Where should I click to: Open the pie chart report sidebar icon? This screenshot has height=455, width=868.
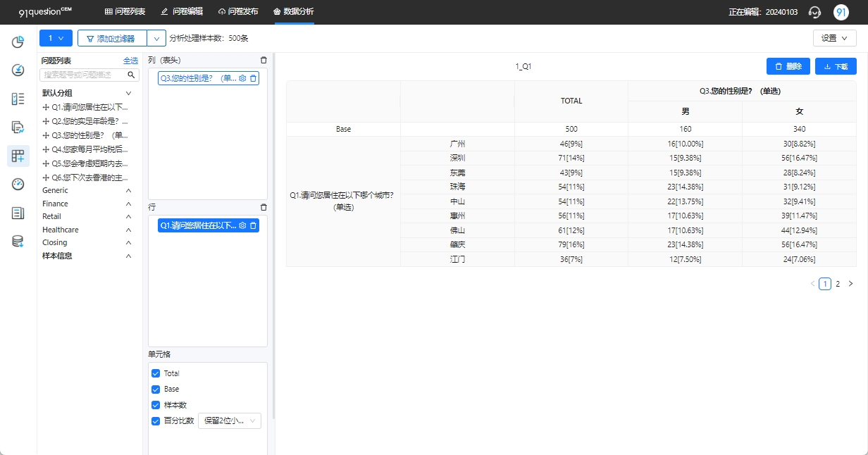[x=18, y=42]
